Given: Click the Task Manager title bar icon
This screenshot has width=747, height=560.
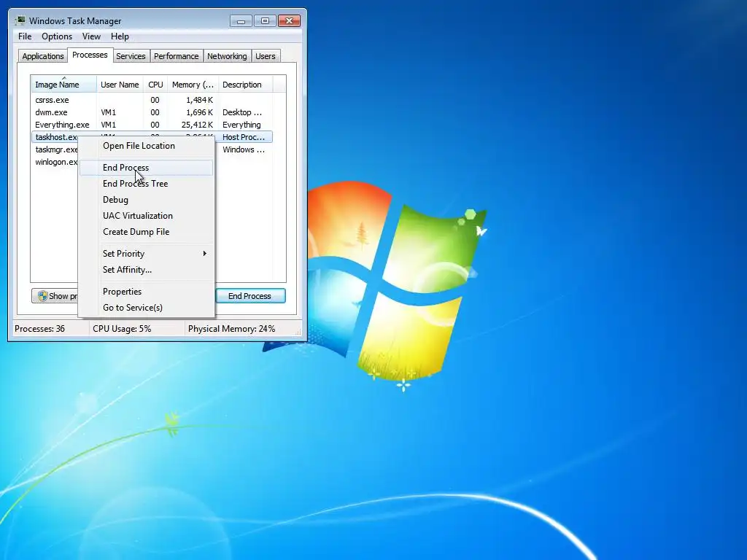Looking at the screenshot, I should (20, 20).
